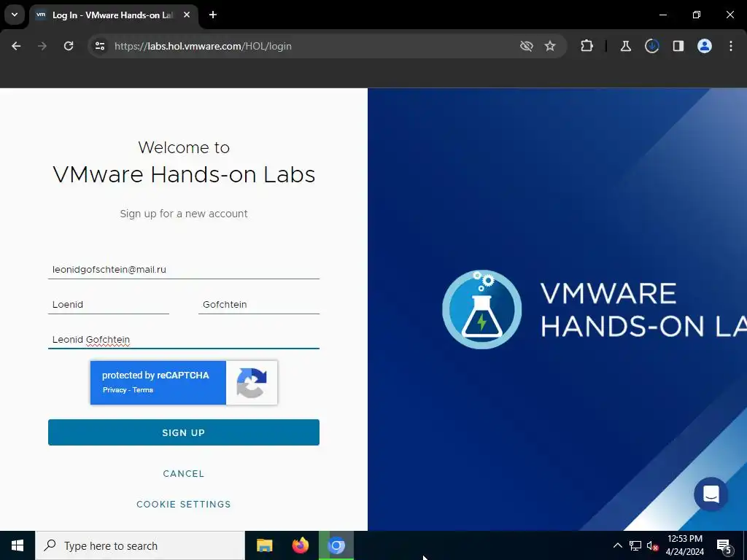Click the address bar URL
The image size is (747, 560).
[x=203, y=46]
